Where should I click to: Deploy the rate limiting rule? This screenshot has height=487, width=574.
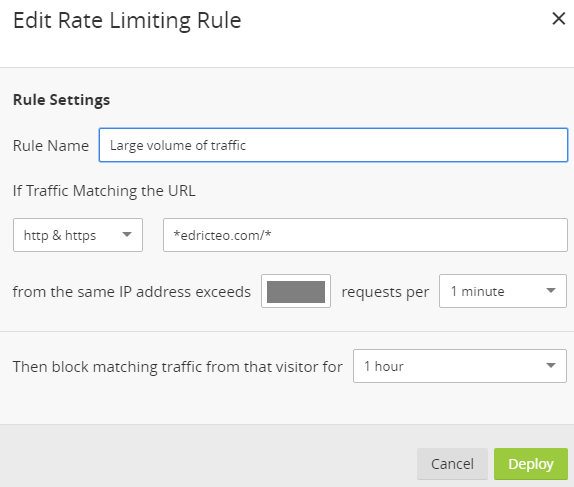[x=531, y=464]
